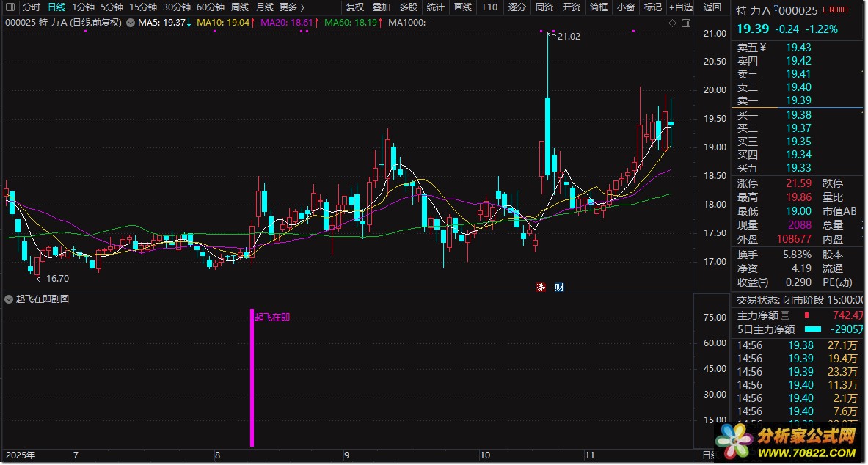Select the 周线 weekly chart tab
The width and height of the screenshot is (868, 465).
point(240,7)
